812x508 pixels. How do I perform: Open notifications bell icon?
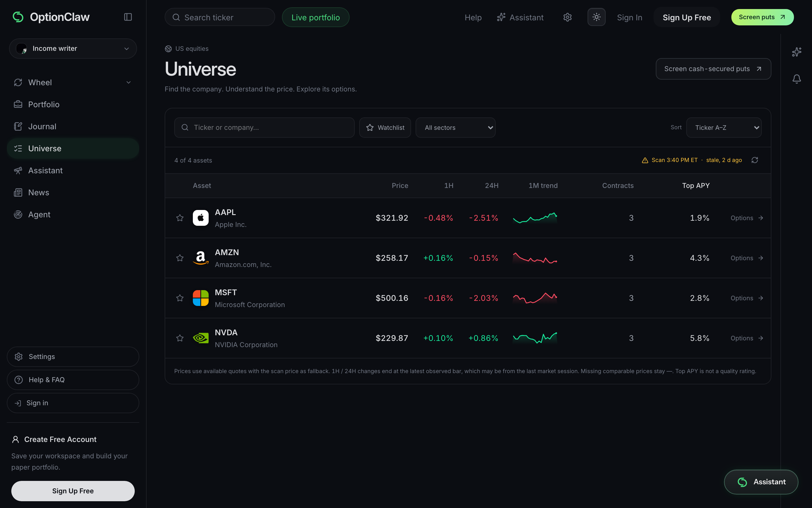click(x=796, y=79)
